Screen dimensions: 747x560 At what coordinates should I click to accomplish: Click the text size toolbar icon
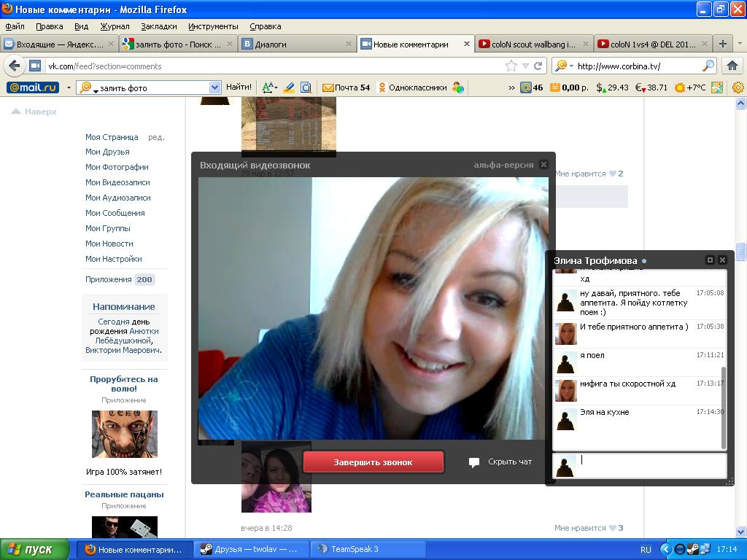(269, 87)
